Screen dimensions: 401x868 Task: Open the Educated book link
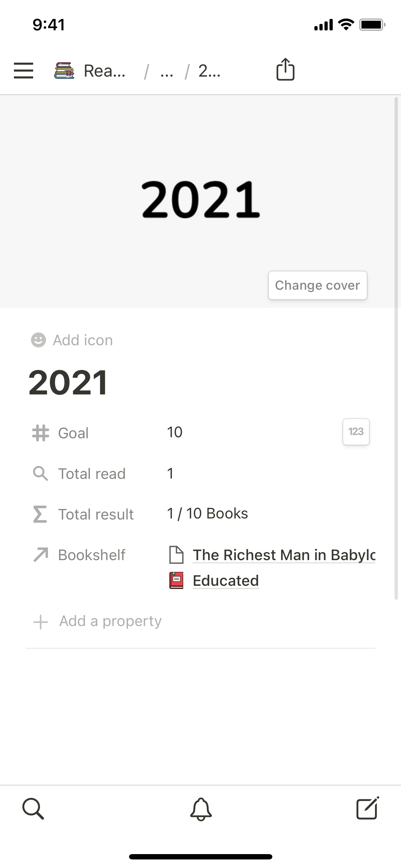[226, 581]
